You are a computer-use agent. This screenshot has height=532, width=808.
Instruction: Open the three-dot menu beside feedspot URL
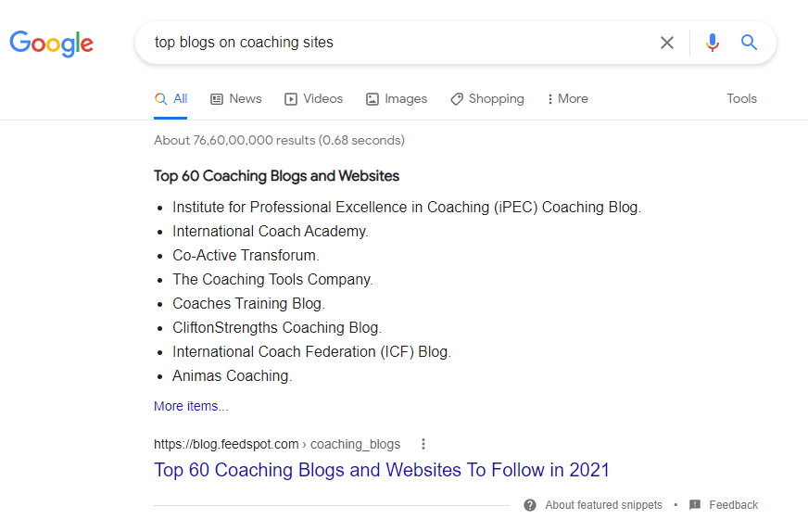pyautogui.click(x=423, y=444)
